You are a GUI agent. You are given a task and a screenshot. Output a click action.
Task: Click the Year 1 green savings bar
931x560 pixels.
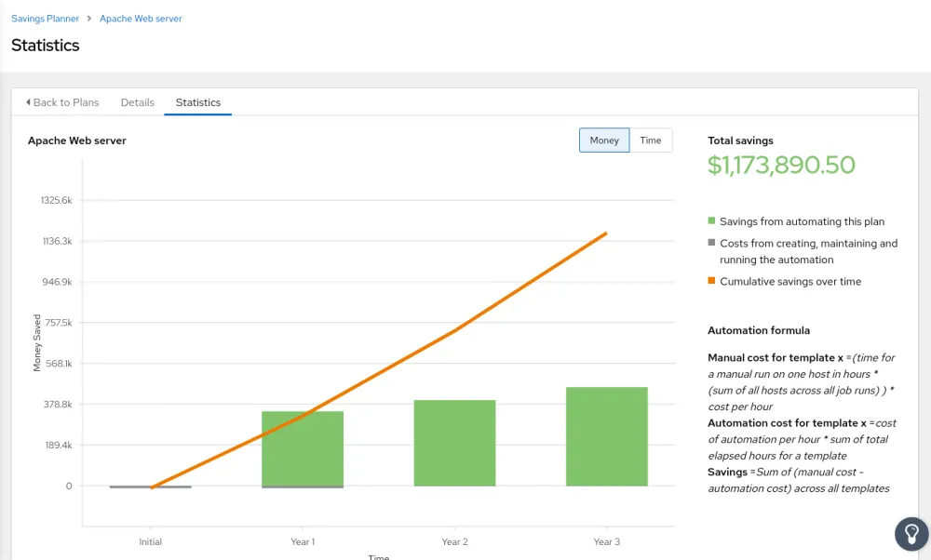[303, 451]
